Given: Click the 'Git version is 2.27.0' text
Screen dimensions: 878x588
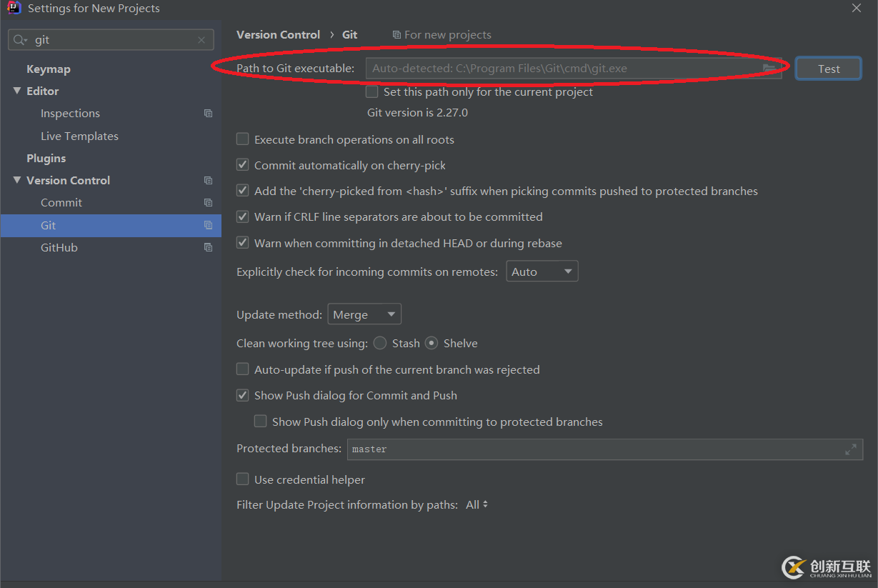Looking at the screenshot, I should click(x=418, y=112).
